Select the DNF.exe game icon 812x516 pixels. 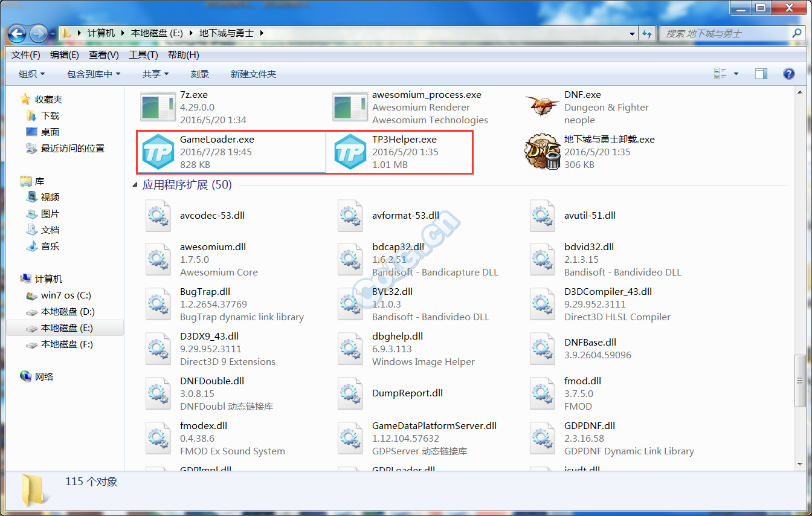[x=543, y=107]
